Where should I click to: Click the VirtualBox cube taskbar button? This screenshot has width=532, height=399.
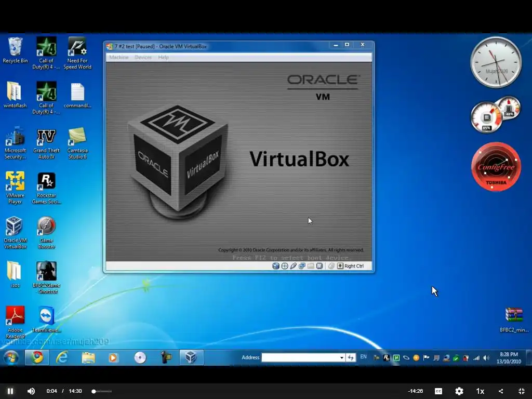(x=191, y=357)
